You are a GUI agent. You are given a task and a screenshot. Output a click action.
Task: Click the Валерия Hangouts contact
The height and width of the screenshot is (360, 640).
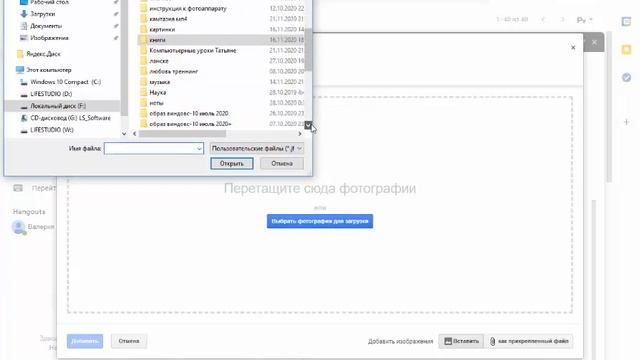[x=33, y=227]
